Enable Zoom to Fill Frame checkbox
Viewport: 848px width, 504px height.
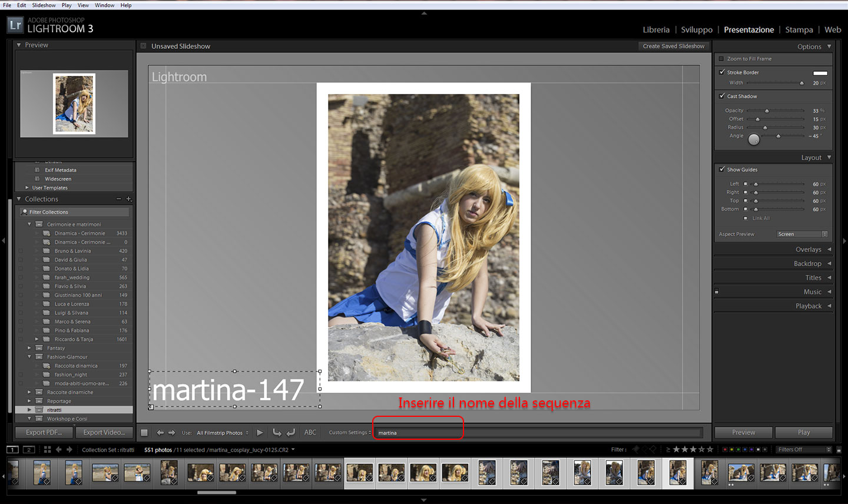(721, 59)
